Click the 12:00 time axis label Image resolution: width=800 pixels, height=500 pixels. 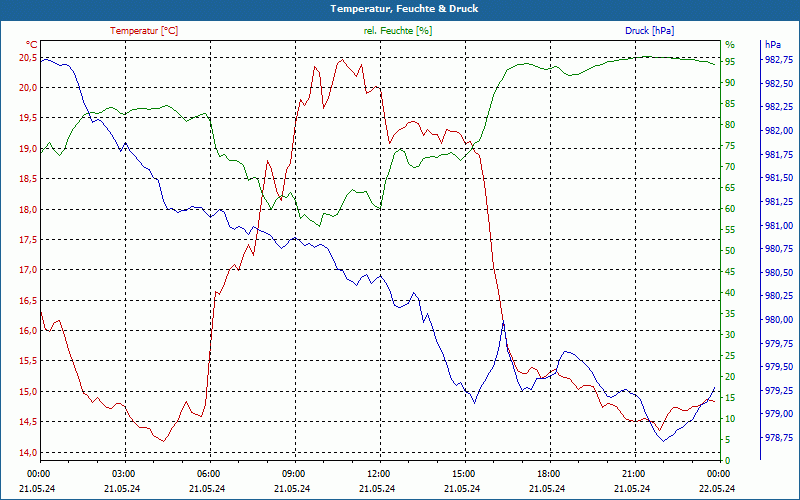pyautogui.click(x=378, y=473)
